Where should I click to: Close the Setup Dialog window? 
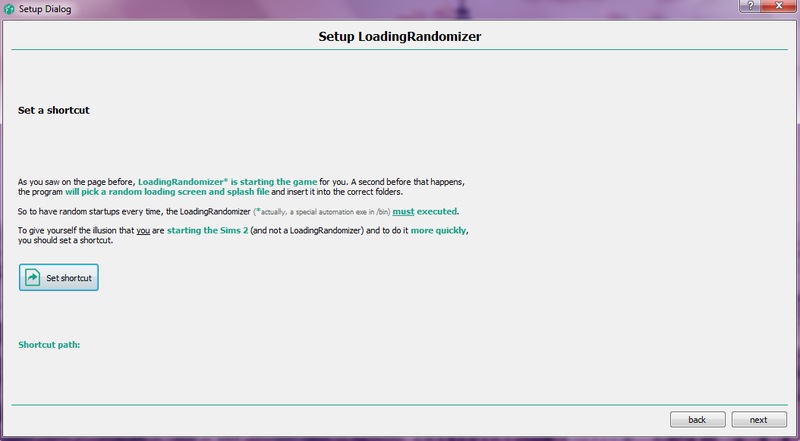coord(777,8)
